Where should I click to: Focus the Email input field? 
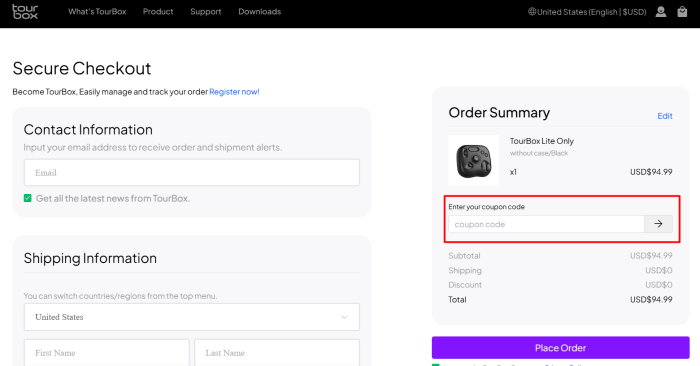pos(192,173)
